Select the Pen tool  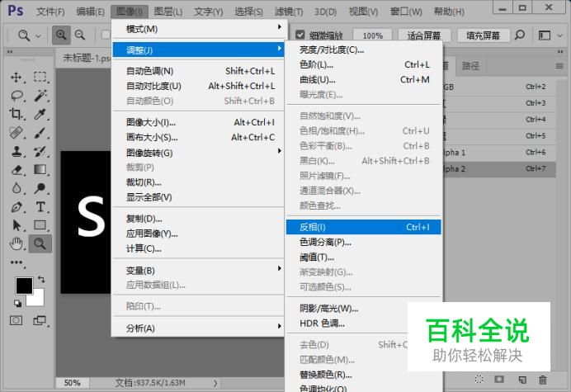click(17, 207)
